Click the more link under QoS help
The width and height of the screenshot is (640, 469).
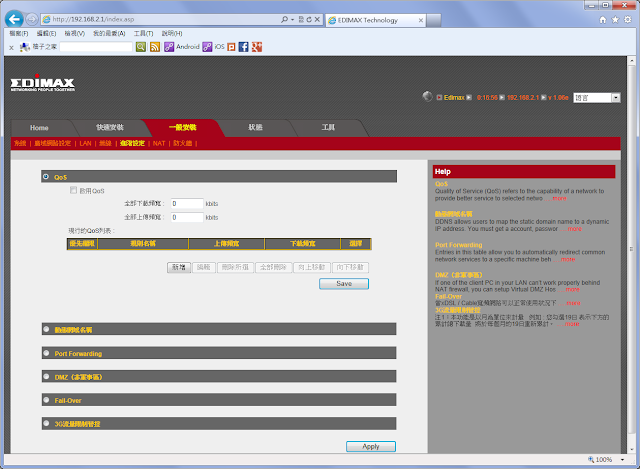[560, 198]
